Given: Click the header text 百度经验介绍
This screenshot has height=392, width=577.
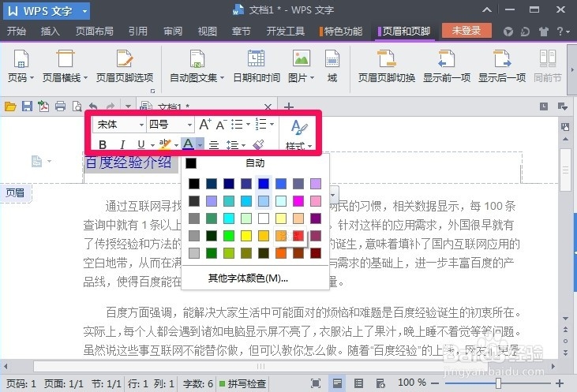Looking at the screenshot, I should [129, 162].
